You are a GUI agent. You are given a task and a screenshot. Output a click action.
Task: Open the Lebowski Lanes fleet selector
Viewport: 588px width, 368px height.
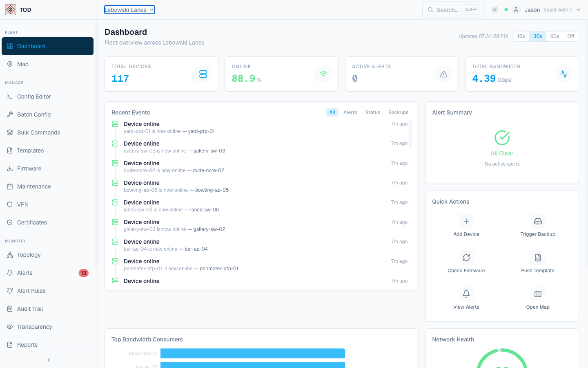(x=129, y=9)
